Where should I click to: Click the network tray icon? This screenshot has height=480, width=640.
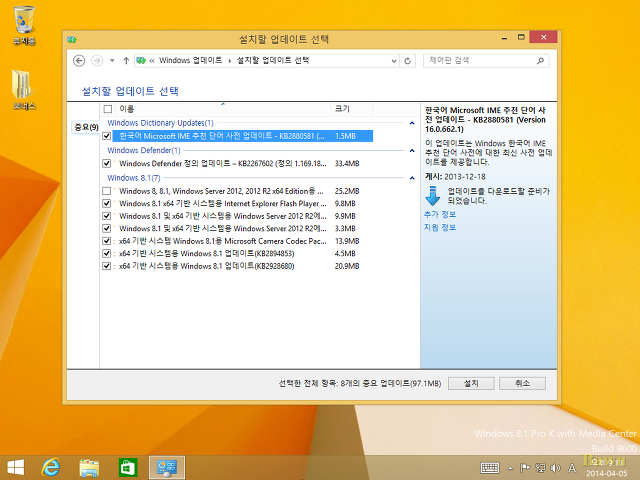click(x=540, y=468)
